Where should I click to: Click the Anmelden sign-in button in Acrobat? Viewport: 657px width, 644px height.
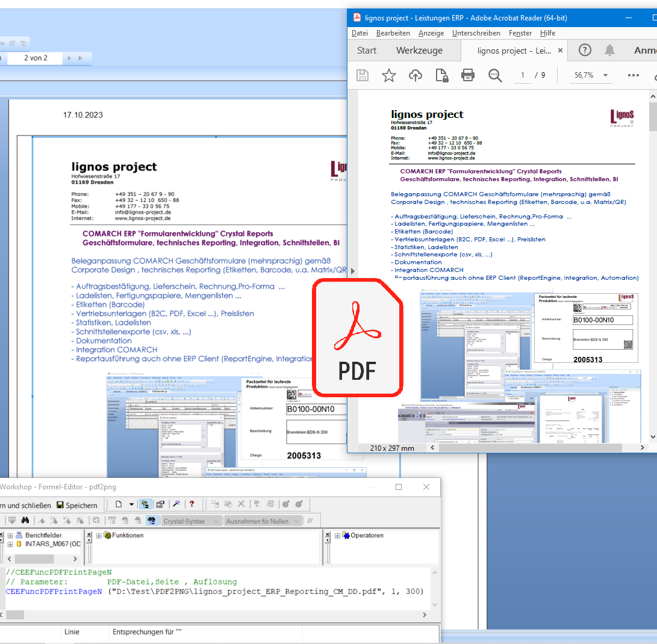pos(646,50)
